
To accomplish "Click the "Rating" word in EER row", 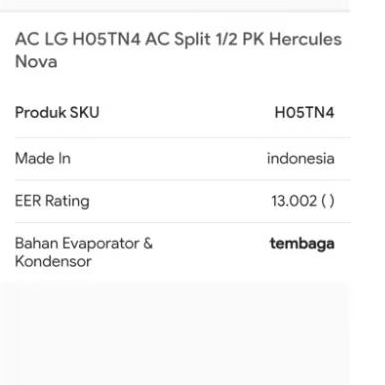I will point(67,201).
